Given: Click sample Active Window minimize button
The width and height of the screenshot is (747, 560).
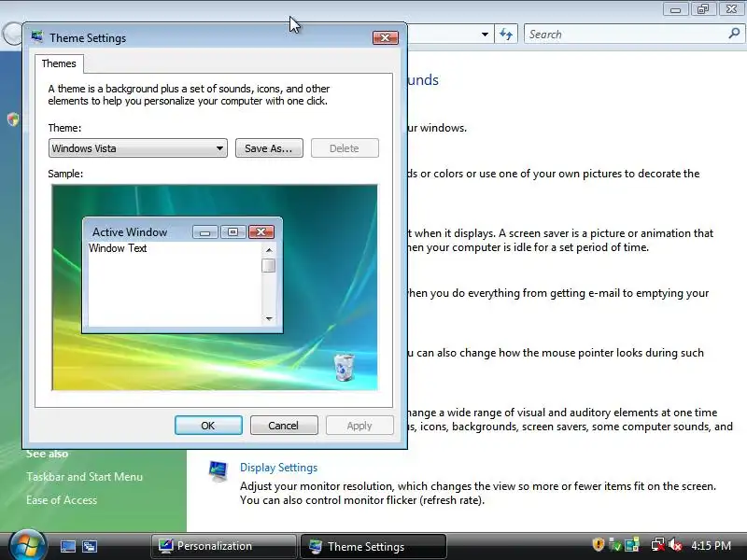Looking at the screenshot, I should [205, 231].
